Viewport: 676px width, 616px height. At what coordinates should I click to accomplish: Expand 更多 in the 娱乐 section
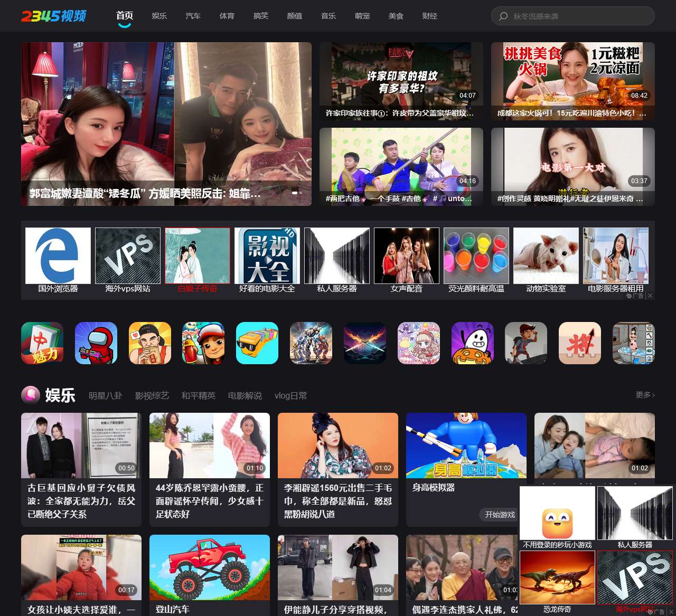[x=645, y=395]
